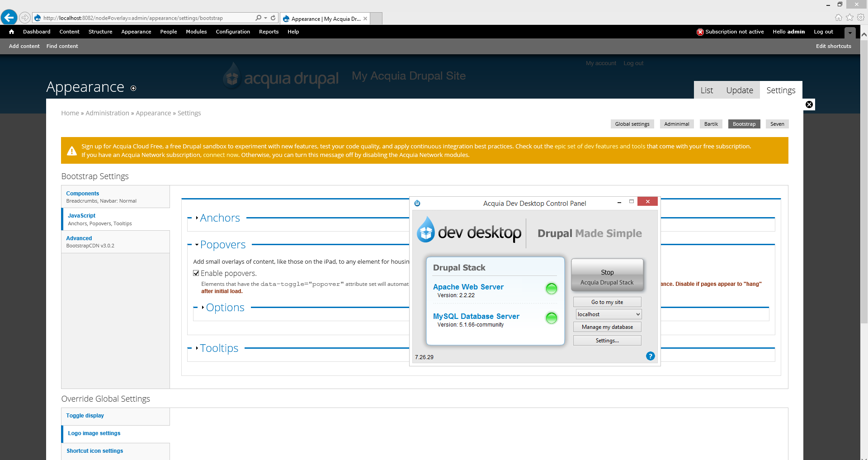
Task: Open the Configuration admin menu
Action: click(x=233, y=32)
